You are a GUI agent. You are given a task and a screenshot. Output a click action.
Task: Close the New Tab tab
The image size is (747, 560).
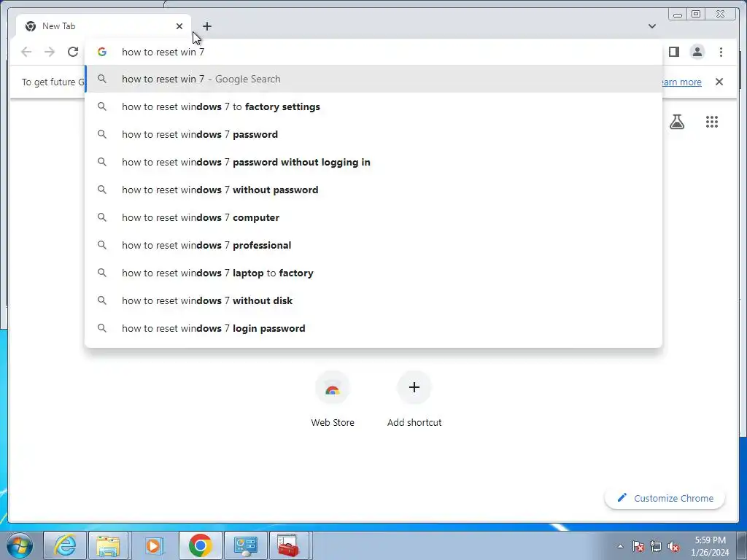coord(179,26)
